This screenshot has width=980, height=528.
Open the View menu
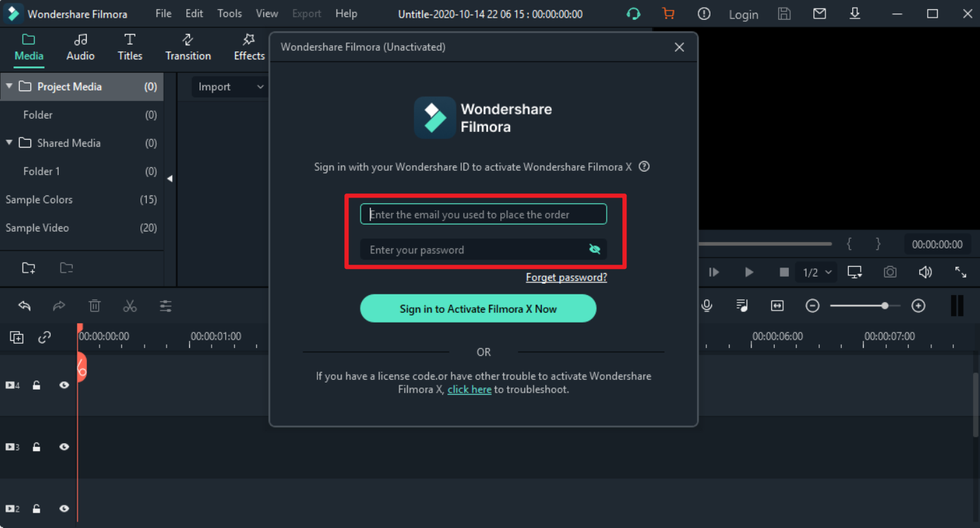267,13
